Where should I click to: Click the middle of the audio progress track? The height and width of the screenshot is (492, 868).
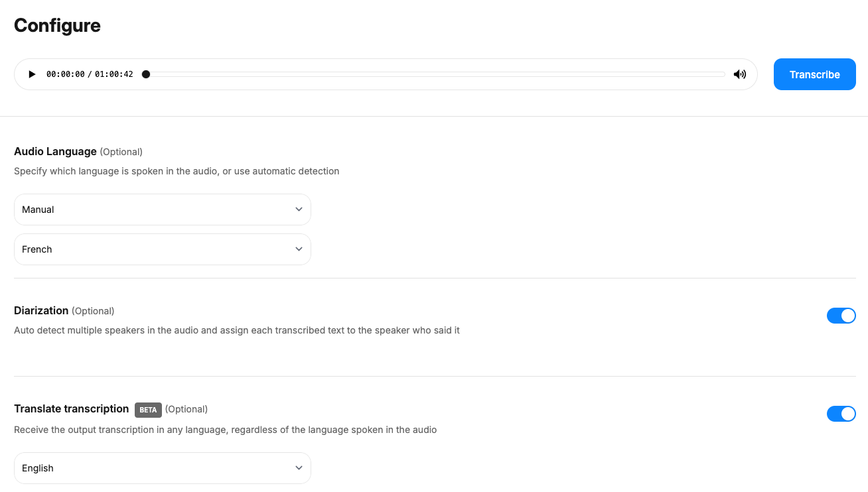point(435,74)
